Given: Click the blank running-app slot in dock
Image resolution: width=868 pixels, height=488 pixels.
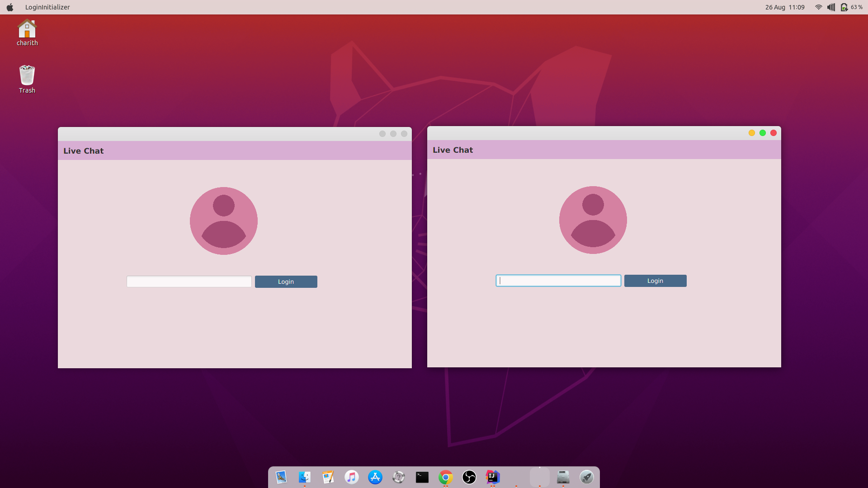Looking at the screenshot, I should 539,477.
